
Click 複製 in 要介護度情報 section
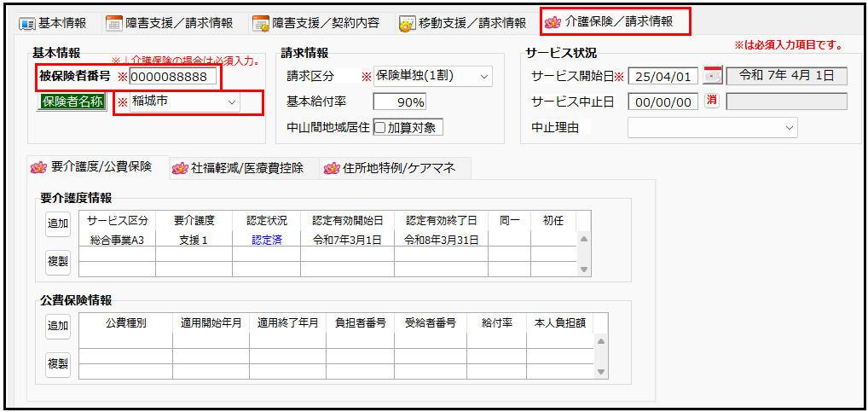pyautogui.click(x=58, y=261)
